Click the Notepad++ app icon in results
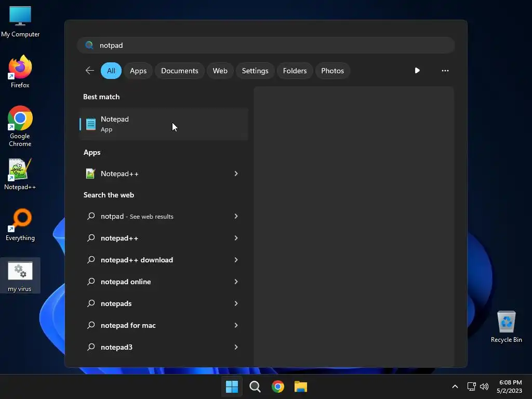 (x=90, y=174)
